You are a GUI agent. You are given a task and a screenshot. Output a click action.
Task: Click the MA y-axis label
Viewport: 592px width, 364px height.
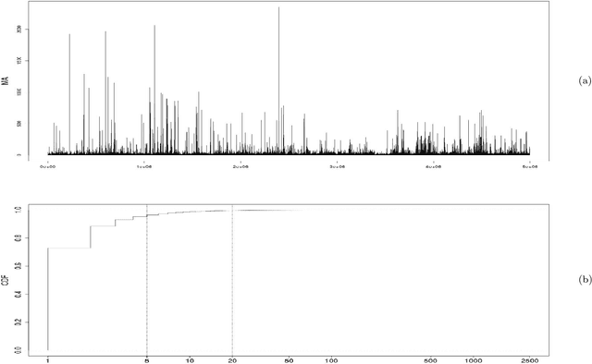click(6, 81)
